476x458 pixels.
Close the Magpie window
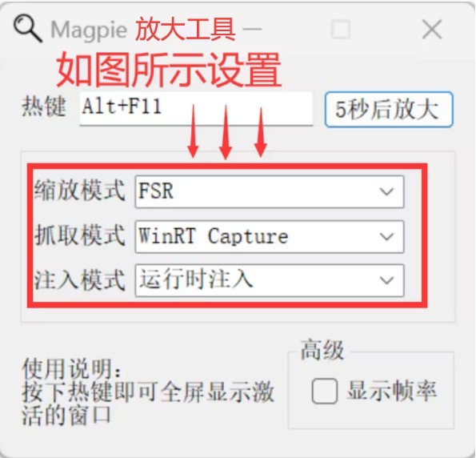[432, 30]
